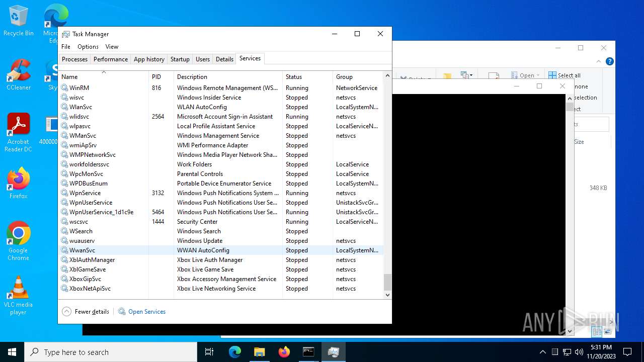Open the View menu in Task Manager
The height and width of the screenshot is (362, 644).
112,47
